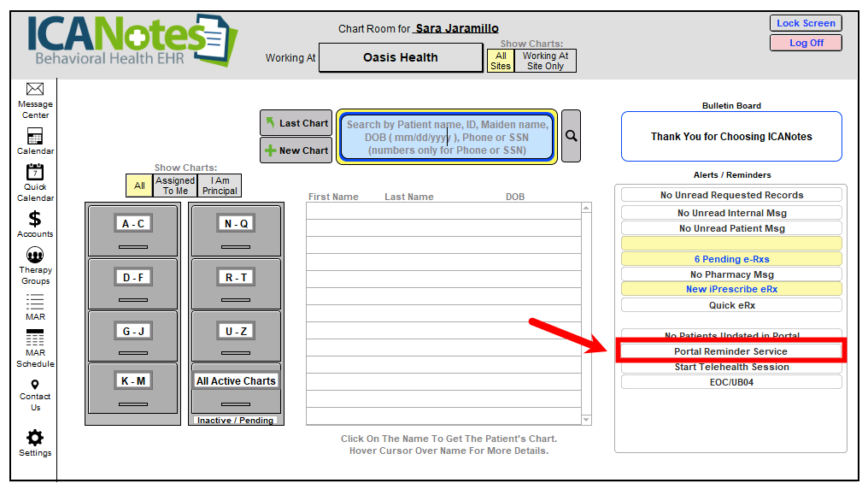868x489 pixels.
Task: Open the R - T file drawer
Action: (236, 284)
